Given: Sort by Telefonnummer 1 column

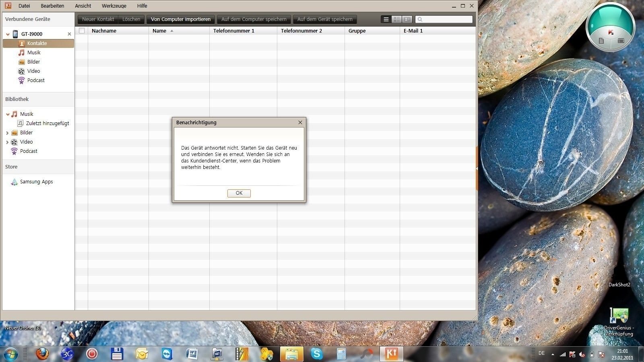Looking at the screenshot, I should 233,31.
